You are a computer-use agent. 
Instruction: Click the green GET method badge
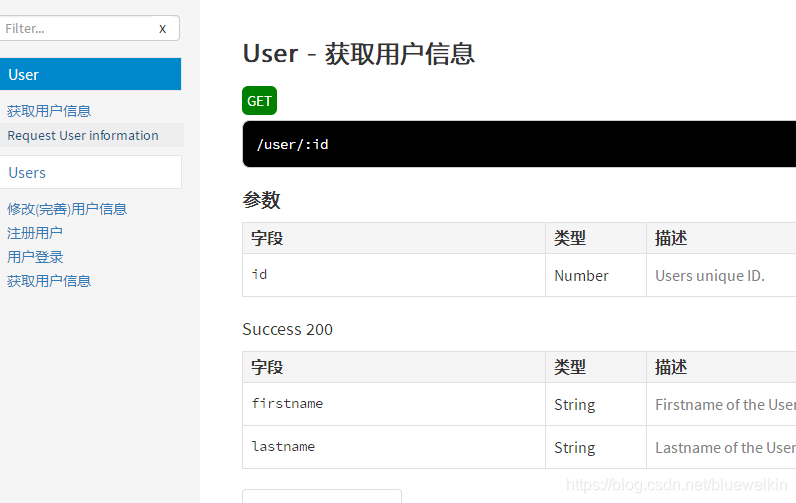[x=259, y=100]
